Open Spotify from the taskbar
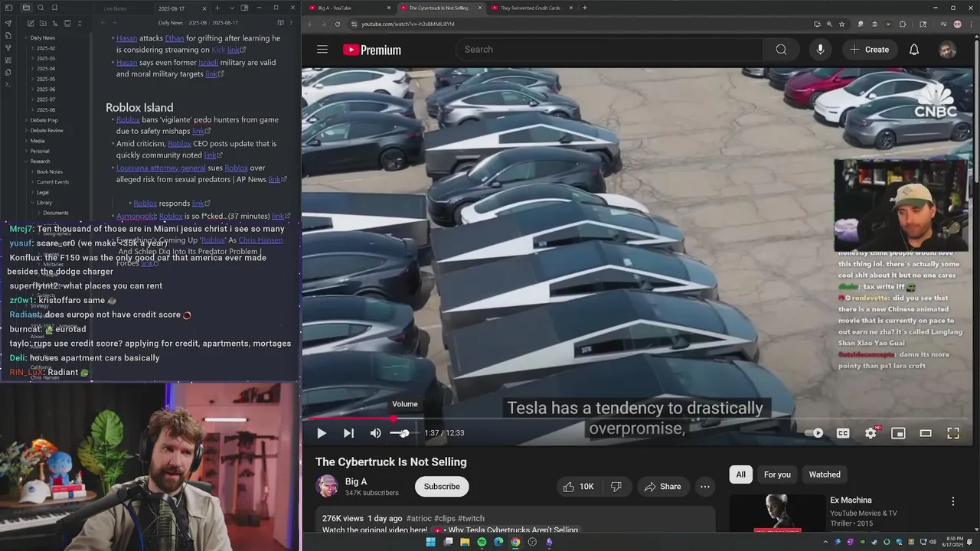The image size is (980, 551). coord(482,542)
